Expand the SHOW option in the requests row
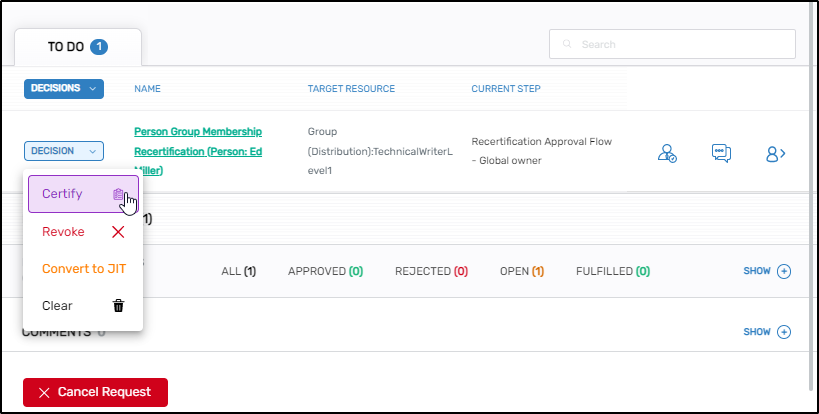819x414 pixels. pos(766,271)
